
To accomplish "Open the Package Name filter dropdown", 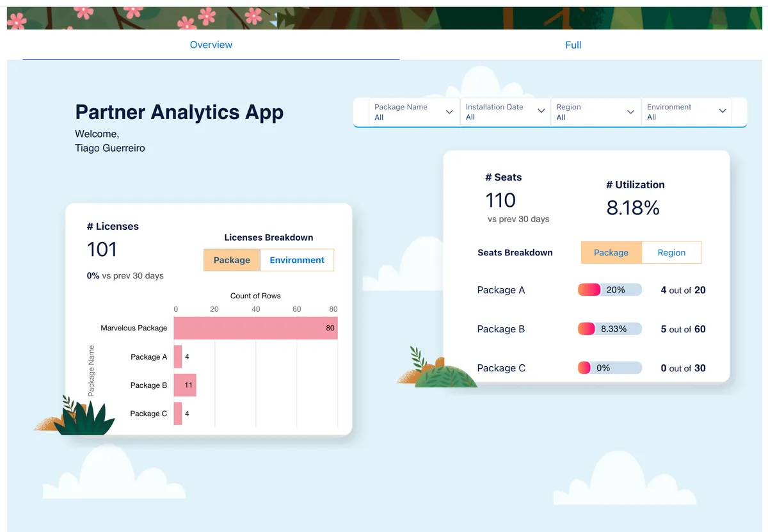I will coord(414,112).
